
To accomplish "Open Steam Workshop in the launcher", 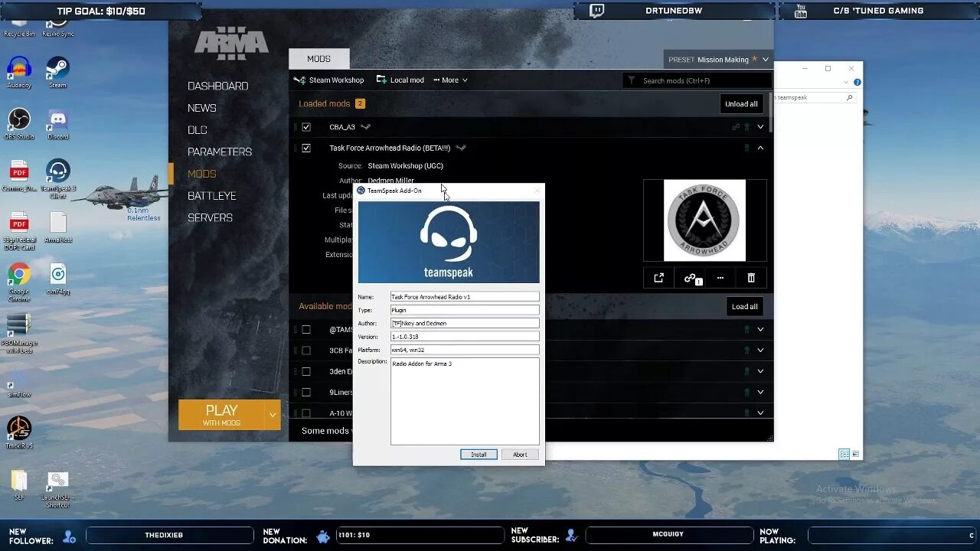I will (x=328, y=80).
